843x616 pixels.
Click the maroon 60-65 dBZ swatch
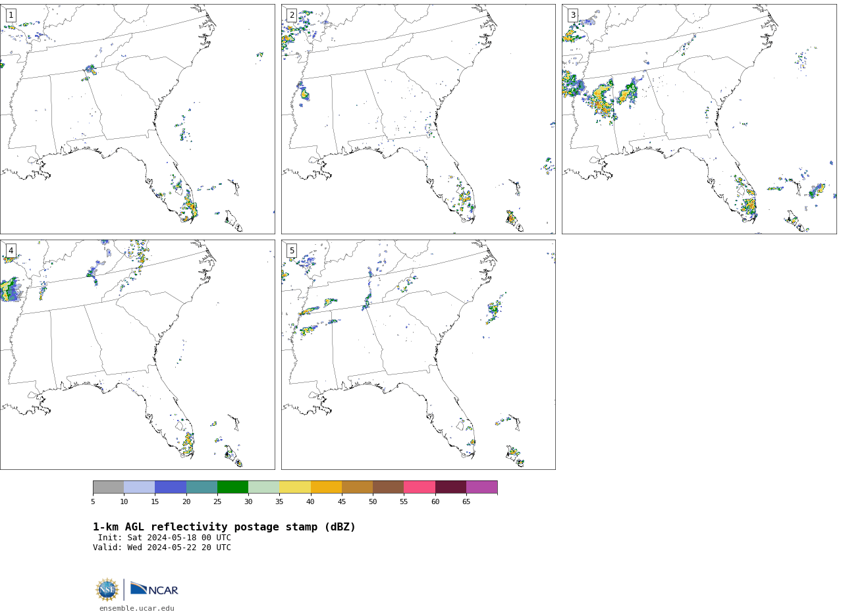pos(450,487)
